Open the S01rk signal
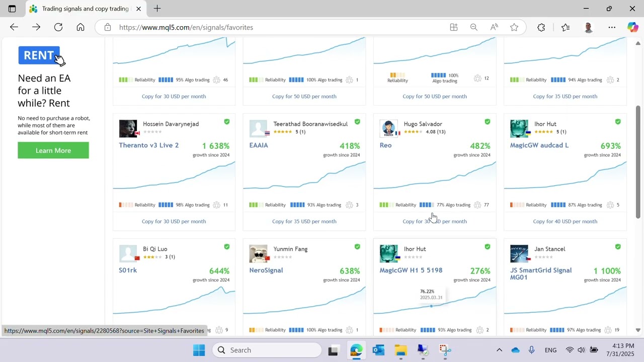 128,270
